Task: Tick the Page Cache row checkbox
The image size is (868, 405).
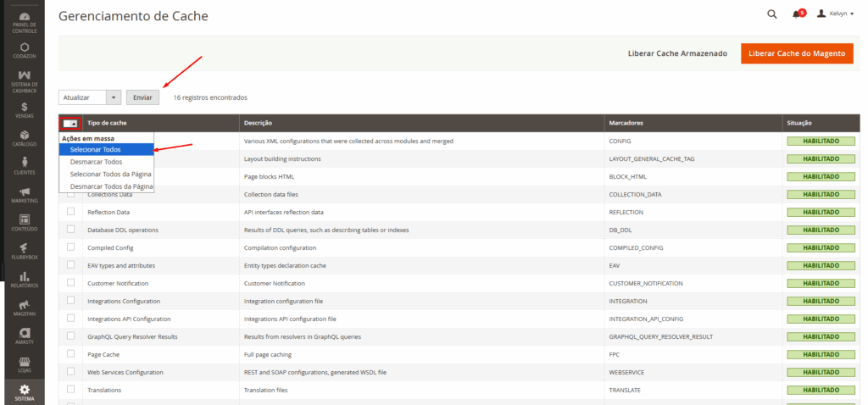Action: (70, 354)
